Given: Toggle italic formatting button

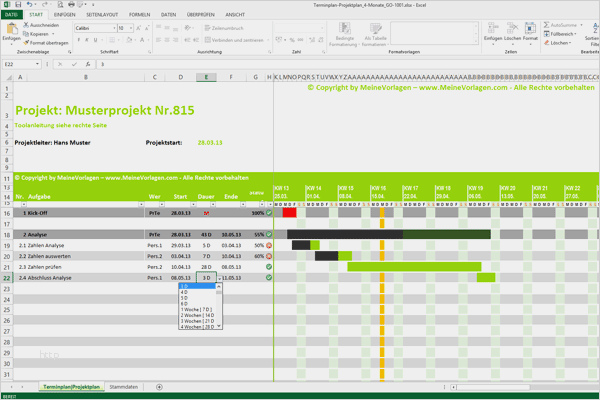Looking at the screenshot, I should click(87, 40).
